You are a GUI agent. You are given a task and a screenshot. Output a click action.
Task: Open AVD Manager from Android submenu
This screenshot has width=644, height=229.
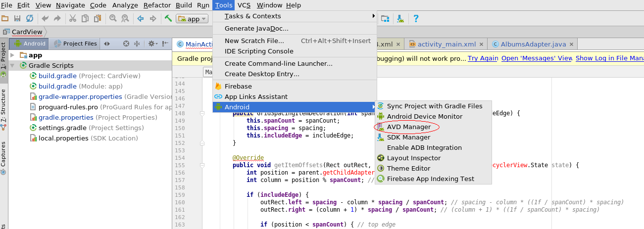[x=433, y=127]
